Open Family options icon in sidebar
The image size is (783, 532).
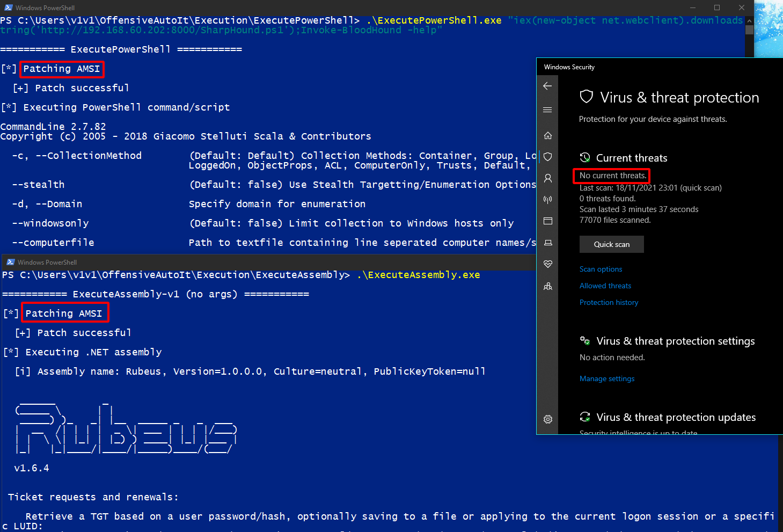point(548,286)
